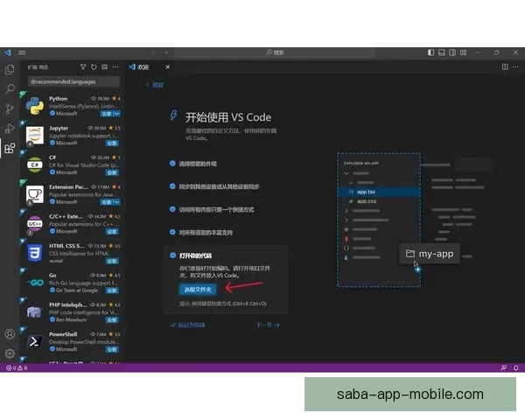Go to next section link with arrow
Screen dimensions: 525x420
point(268,325)
